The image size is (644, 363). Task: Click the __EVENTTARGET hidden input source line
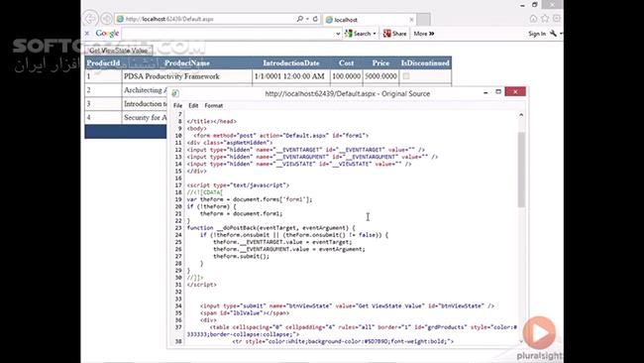click(x=306, y=150)
